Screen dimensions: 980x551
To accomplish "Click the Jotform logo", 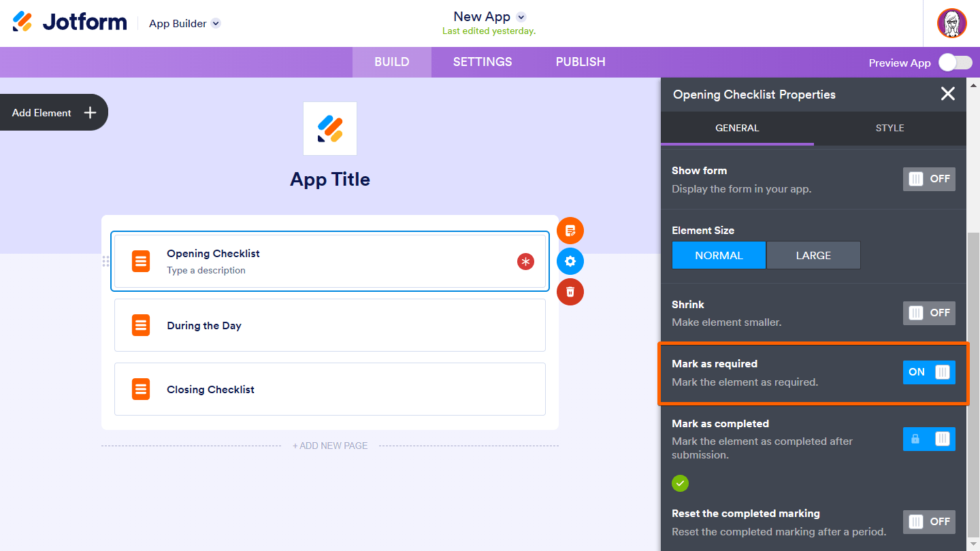I will click(x=70, y=22).
